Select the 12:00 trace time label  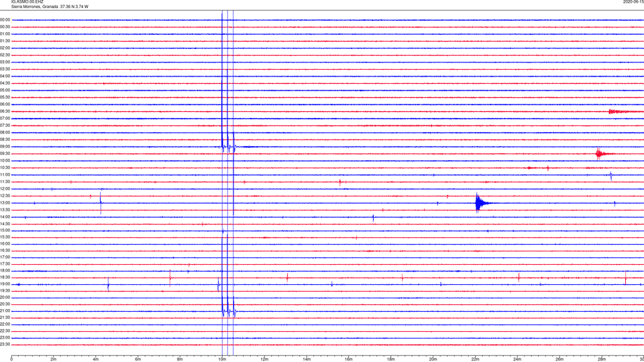tap(5, 188)
